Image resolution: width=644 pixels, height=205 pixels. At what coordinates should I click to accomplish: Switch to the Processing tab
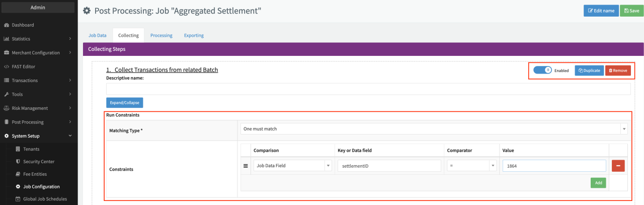click(x=161, y=35)
